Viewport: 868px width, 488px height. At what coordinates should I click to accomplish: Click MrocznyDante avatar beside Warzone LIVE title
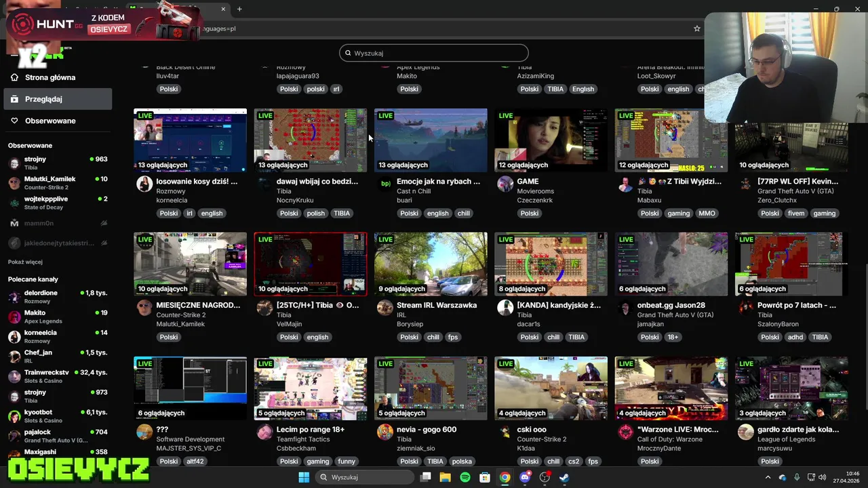coord(625,432)
